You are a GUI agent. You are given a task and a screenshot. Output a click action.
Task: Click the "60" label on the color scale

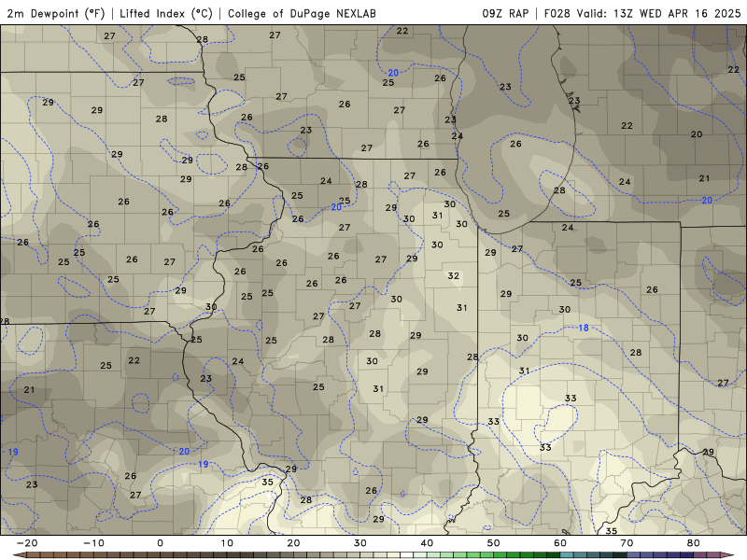(x=560, y=543)
